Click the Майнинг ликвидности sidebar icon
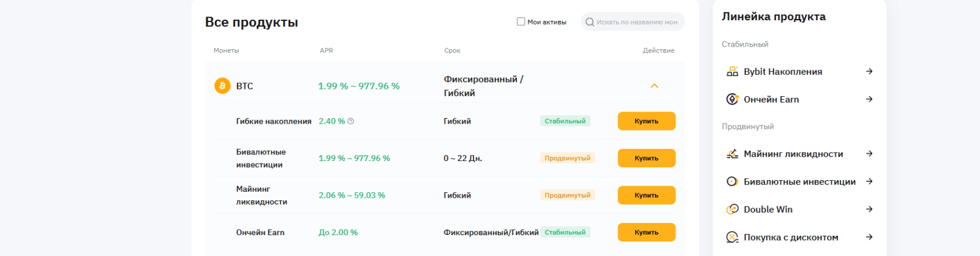Image resolution: width=980 pixels, height=256 pixels. point(732,154)
